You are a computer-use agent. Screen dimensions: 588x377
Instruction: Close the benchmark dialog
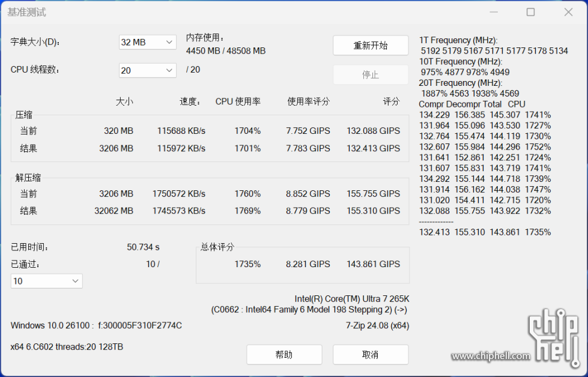pyautogui.click(x=569, y=13)
